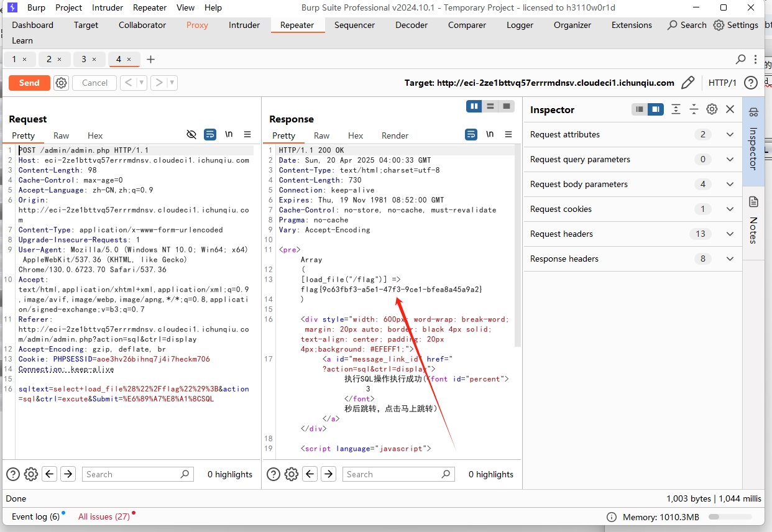Go to next match in response search
The height and width of the screenshot is (532, 772).
(x=328, y=474)
